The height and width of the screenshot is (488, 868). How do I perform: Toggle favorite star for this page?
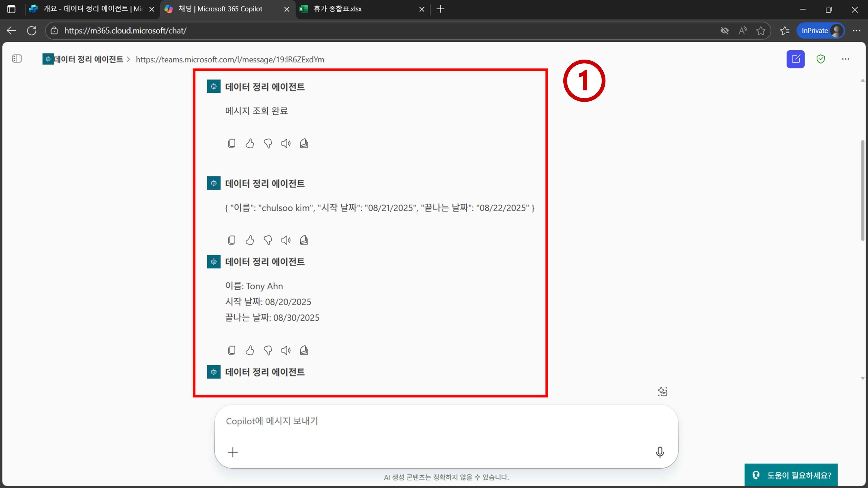pos(761,31)
